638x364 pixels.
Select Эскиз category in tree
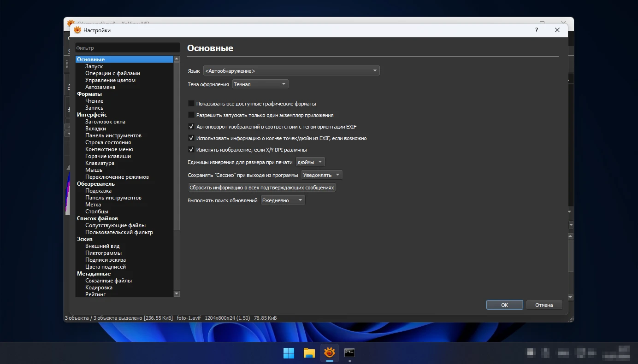[x=85, y=239]
